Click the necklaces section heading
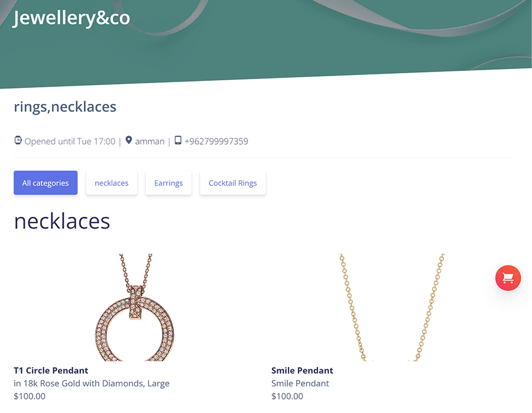Image resolution: width=532 pixels, height=413 pixels. pyautogui.click(x=62, y=221)
